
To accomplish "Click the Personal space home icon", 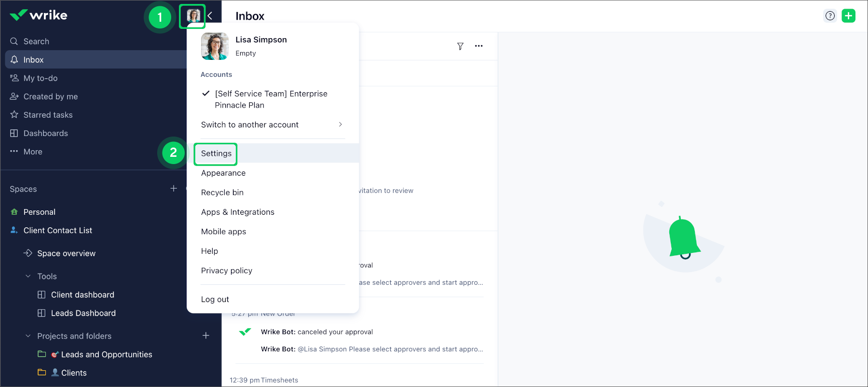I will click(14, 212).
